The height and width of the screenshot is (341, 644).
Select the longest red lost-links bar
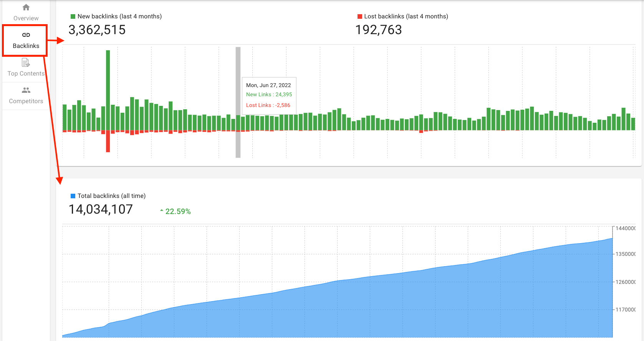(x=108, y=142)
